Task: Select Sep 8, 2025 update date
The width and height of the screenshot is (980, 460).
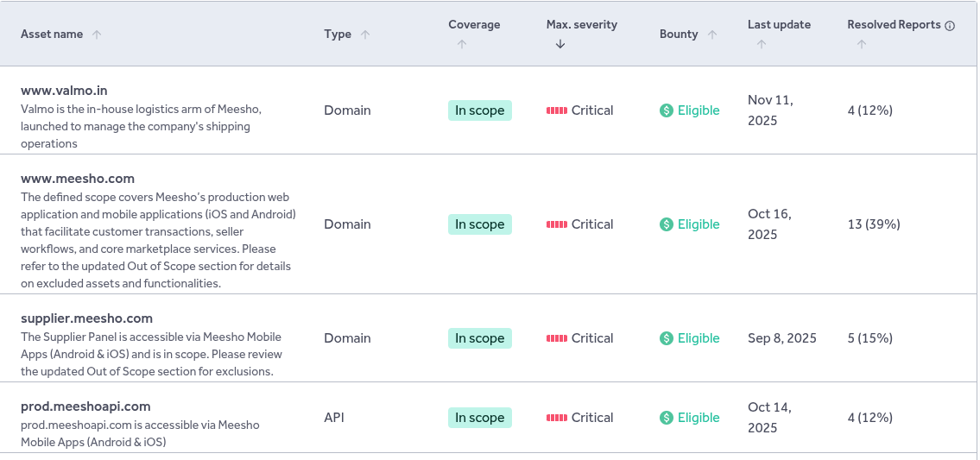Action: click(782, 338)
